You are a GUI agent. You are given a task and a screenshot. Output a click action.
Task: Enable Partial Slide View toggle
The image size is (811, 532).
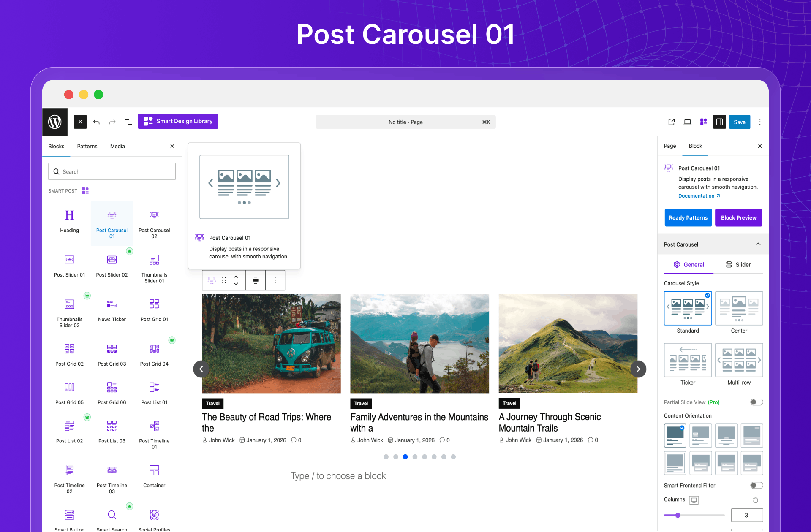click(x=756, y=402)
